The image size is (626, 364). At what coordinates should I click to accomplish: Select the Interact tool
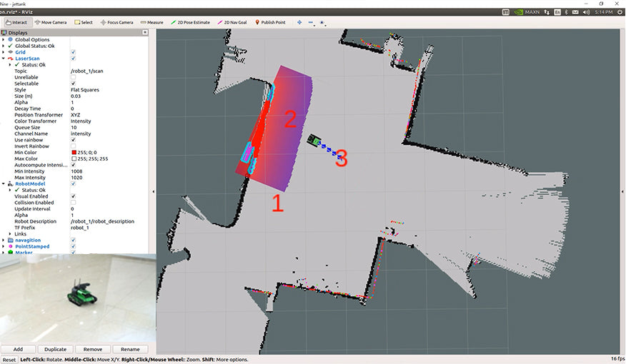pos(16,22)
